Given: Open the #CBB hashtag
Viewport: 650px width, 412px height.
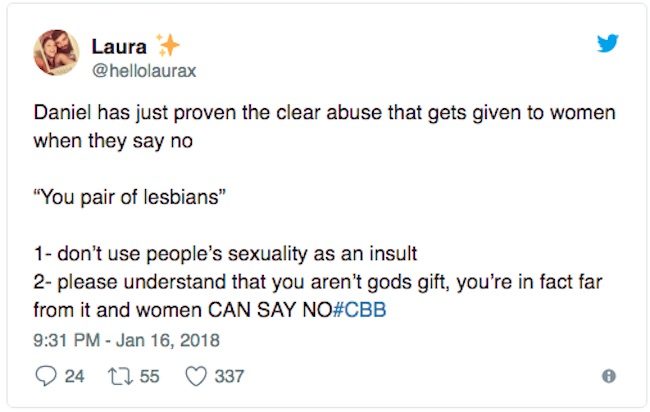Looking at the screenshot, I should click(x=363, y=310).
